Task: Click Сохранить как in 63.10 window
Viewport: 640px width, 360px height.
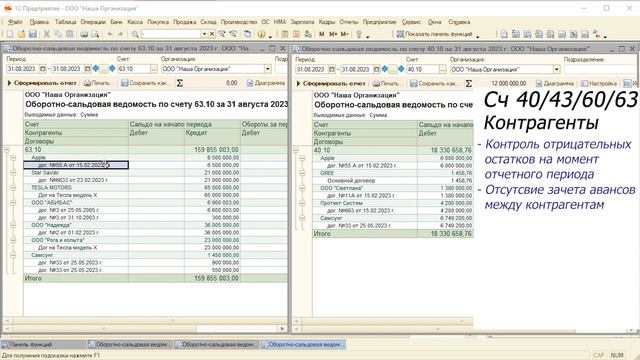Action: click(146, 83)
